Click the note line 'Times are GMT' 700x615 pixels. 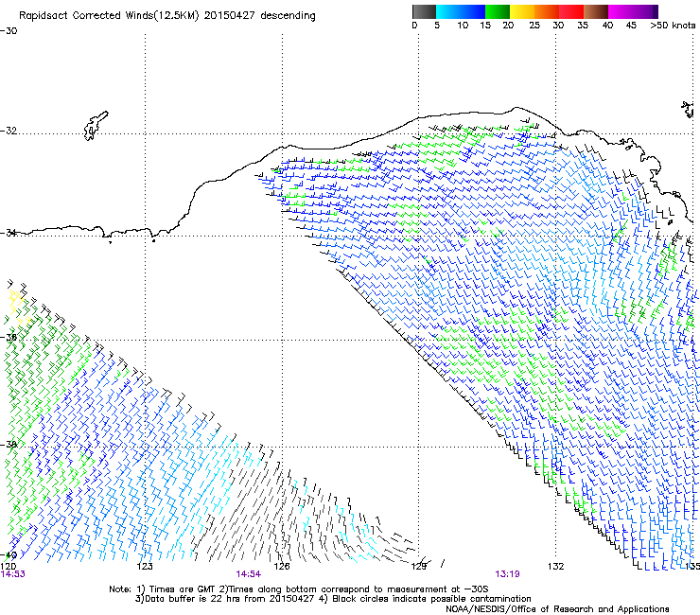[182, 589]
